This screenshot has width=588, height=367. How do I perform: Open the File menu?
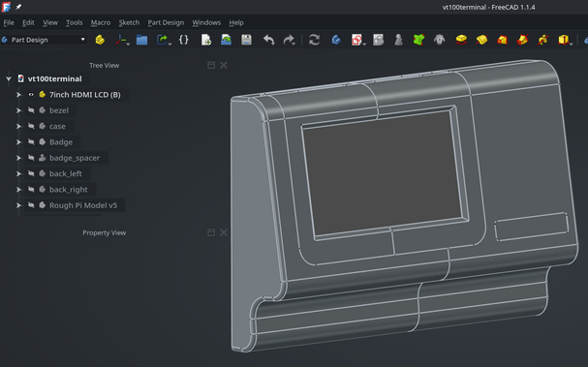pyautogui.click(x=9, y=22)
